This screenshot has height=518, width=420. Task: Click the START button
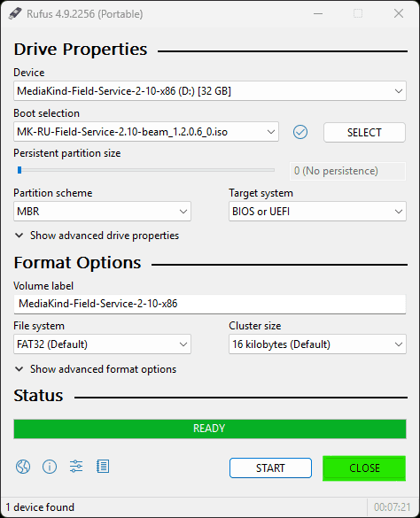click(x=270, y=468)
